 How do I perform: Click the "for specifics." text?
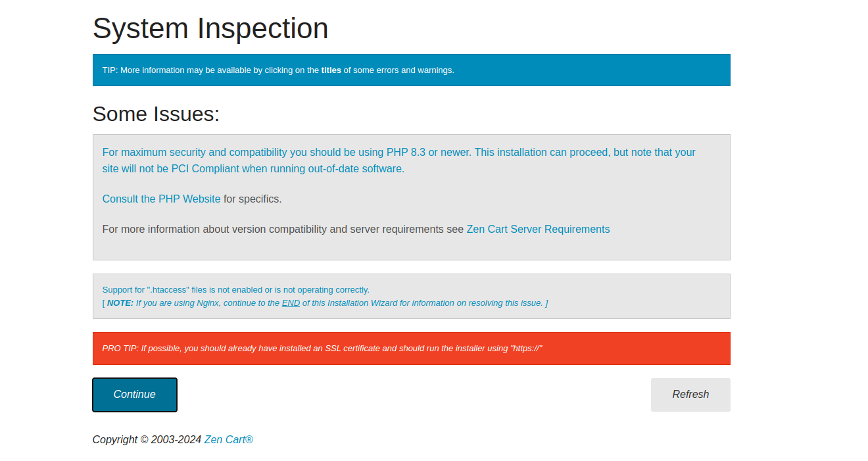253,199
